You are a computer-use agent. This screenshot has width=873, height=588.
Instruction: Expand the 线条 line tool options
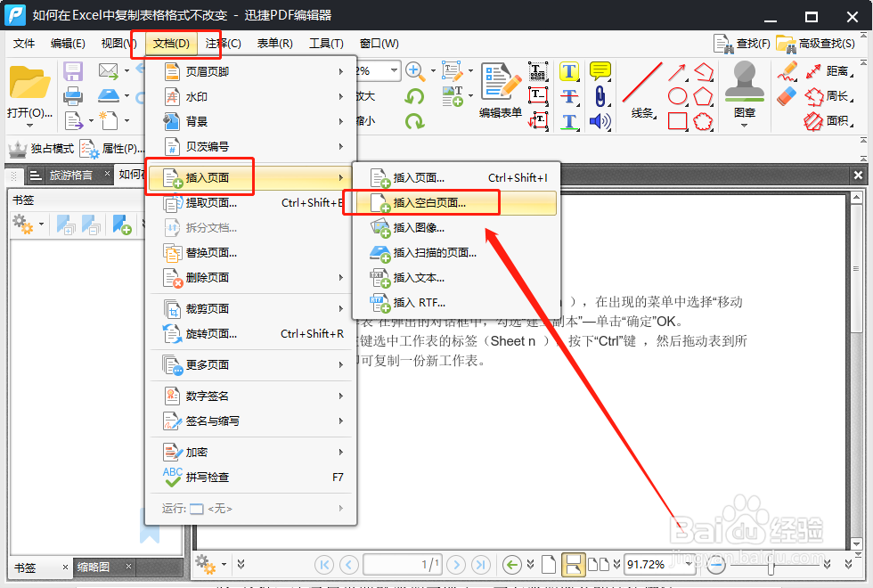(x=656, y=116)
